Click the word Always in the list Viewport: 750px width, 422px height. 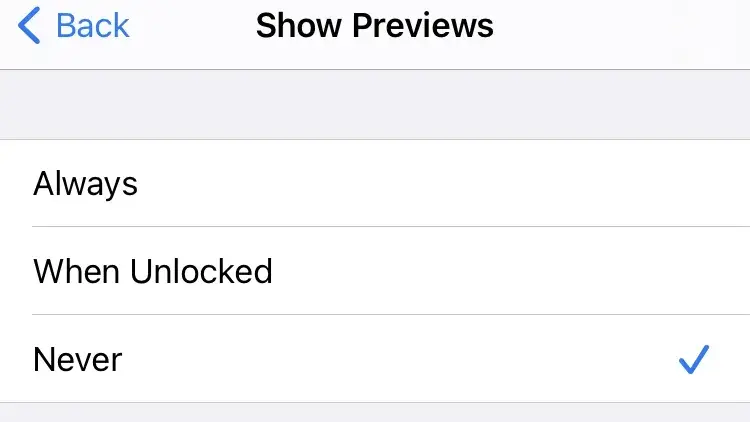click(x=85, y=184)
